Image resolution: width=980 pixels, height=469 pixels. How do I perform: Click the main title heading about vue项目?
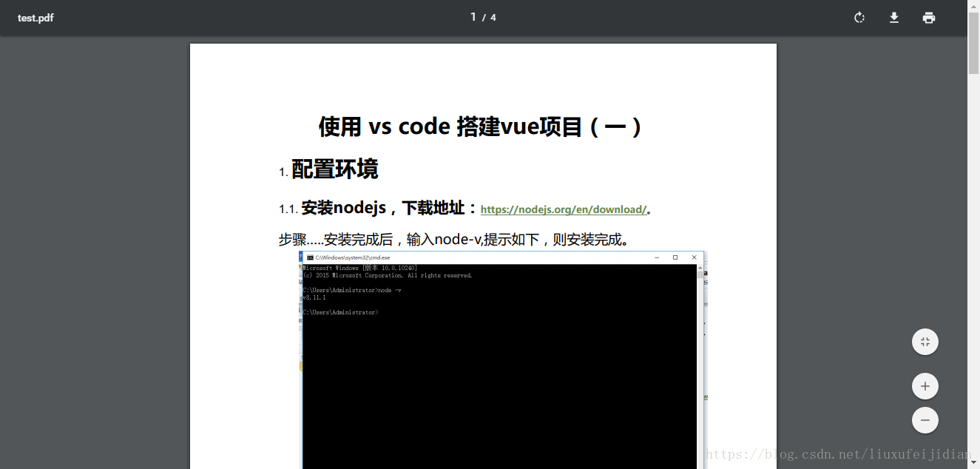coord(481,126)
